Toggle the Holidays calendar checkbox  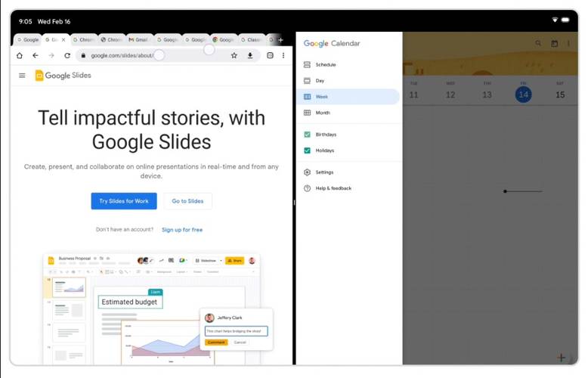click(x=307, y=150)
